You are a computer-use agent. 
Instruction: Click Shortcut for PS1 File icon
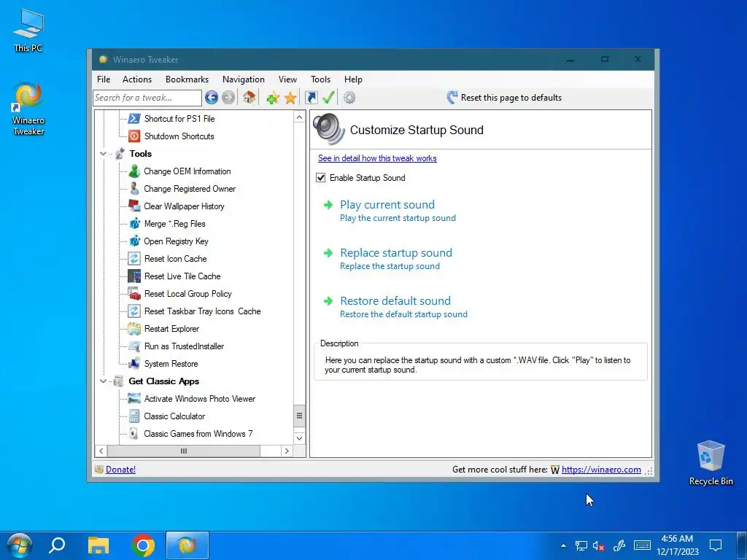(x=134, y=119)
